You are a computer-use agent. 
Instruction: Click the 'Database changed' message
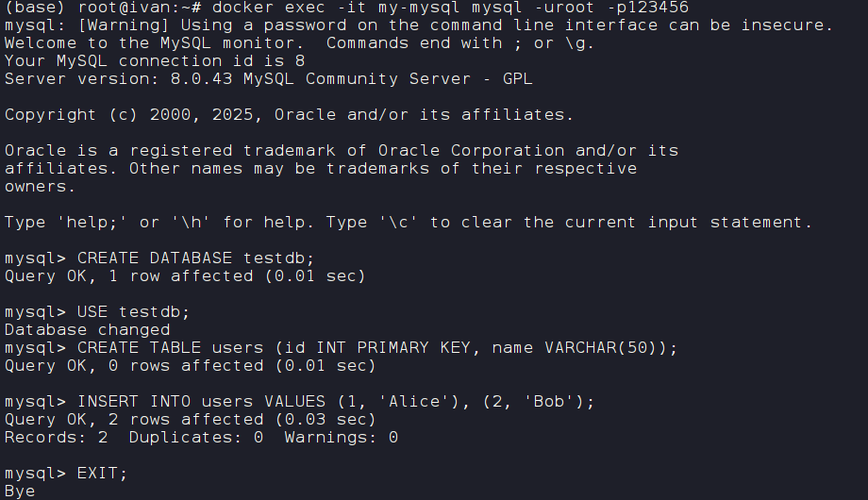point(87,329)
